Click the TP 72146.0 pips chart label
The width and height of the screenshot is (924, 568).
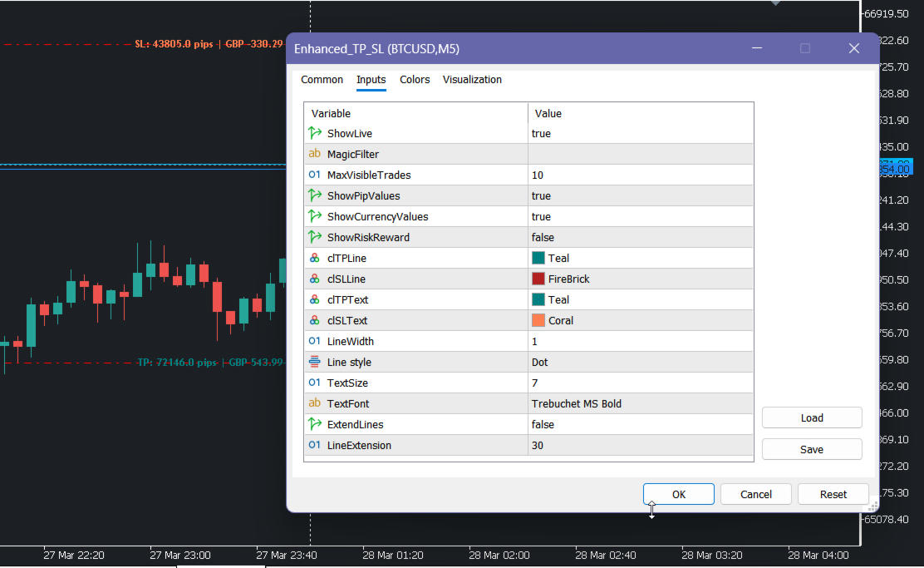(x=209, y=362)
